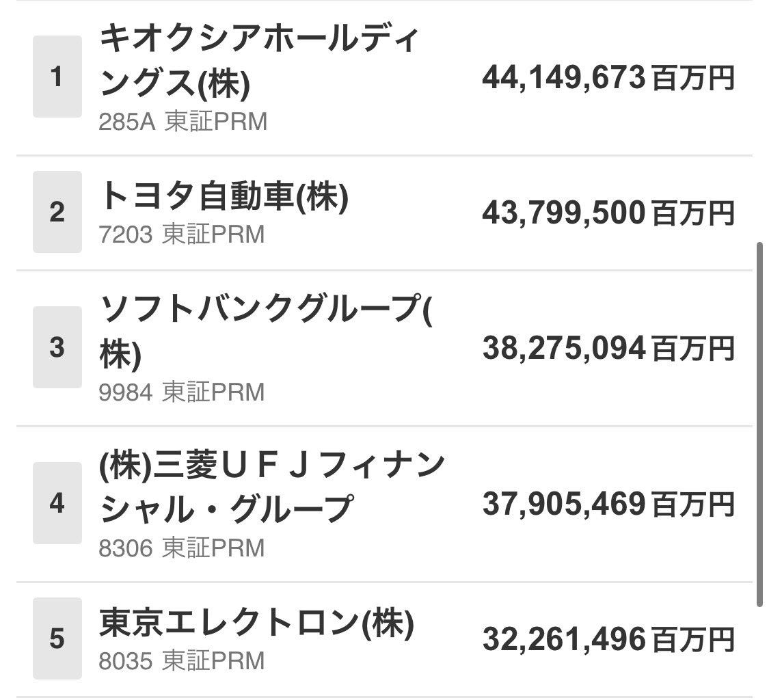The height and width of the screenshot is (700, 769).
Task: Click stock code 285A 東証PRM
Action: pyautogui.click(x=183, y=122)
